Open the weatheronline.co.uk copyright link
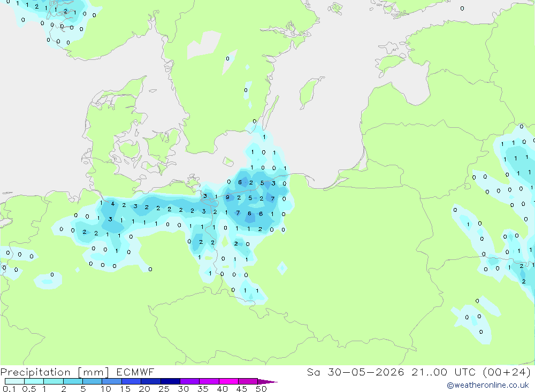This screenshot has height=392, width=535. 488,385
